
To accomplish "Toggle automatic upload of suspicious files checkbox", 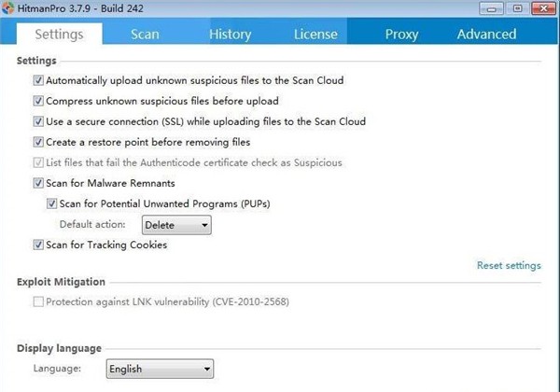I will 38,80.
